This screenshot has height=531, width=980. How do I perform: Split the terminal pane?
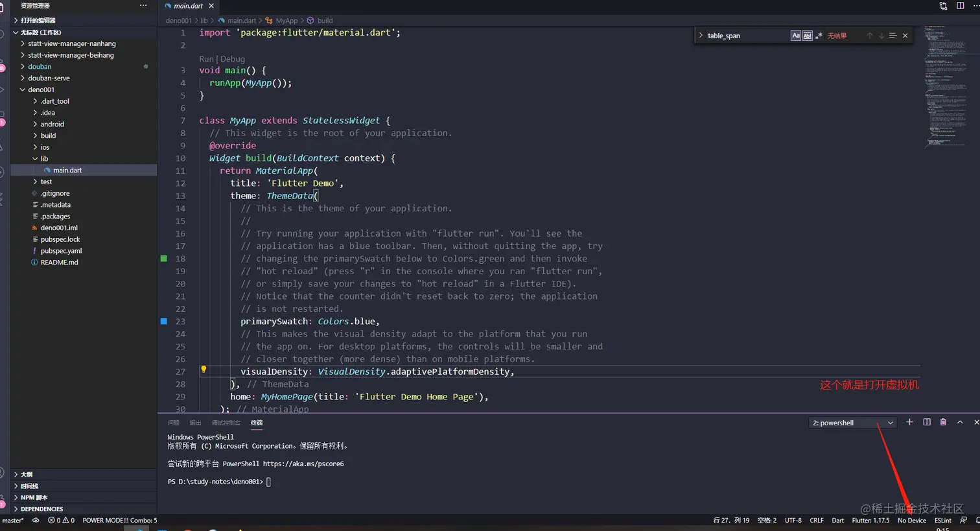927,422
